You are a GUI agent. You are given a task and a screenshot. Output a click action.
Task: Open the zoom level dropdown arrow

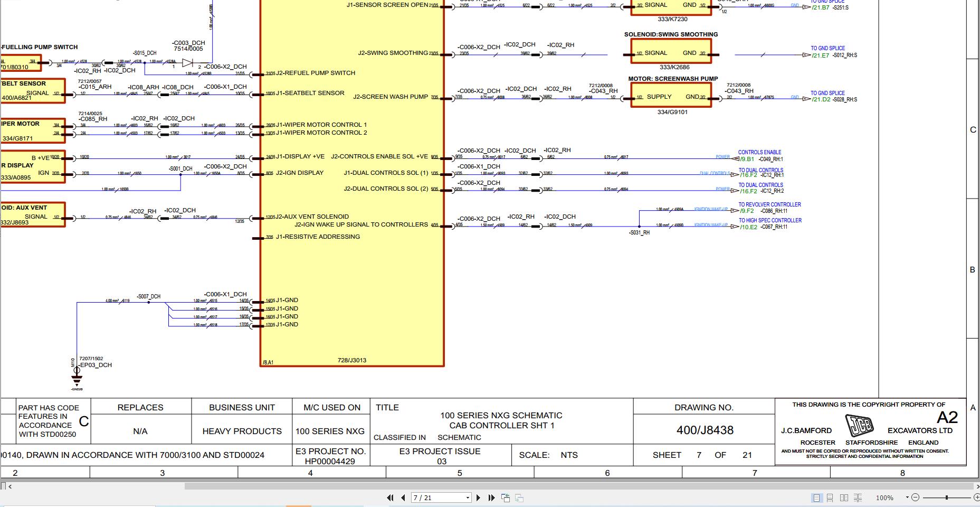point(907,497)
